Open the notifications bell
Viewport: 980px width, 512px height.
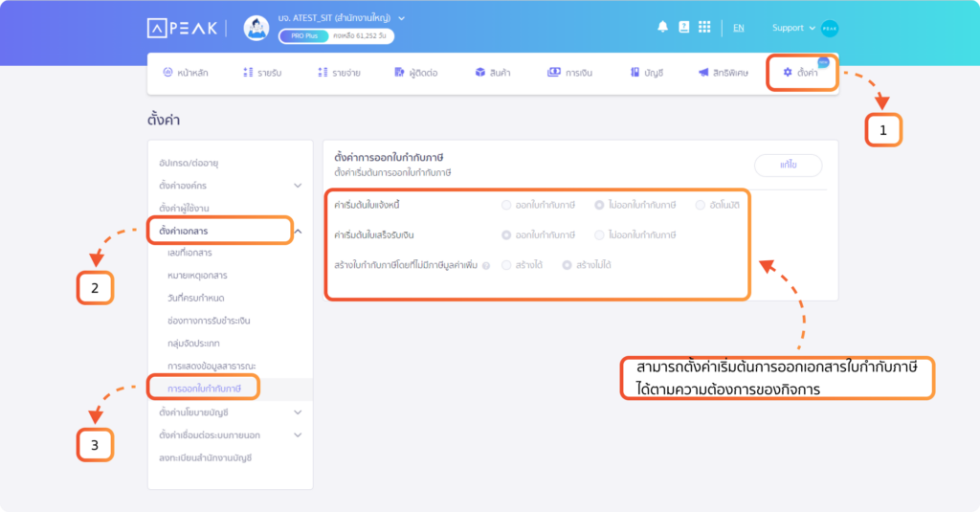[662, 27]
